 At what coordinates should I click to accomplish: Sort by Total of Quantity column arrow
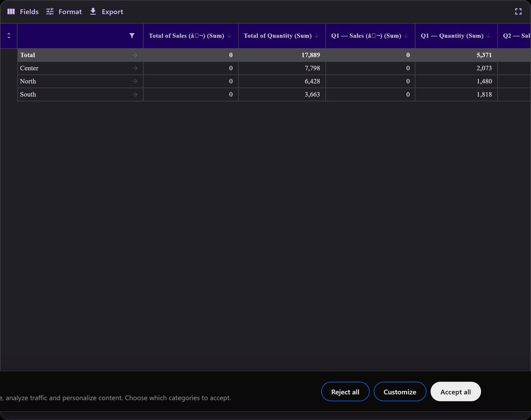[317, 36]
